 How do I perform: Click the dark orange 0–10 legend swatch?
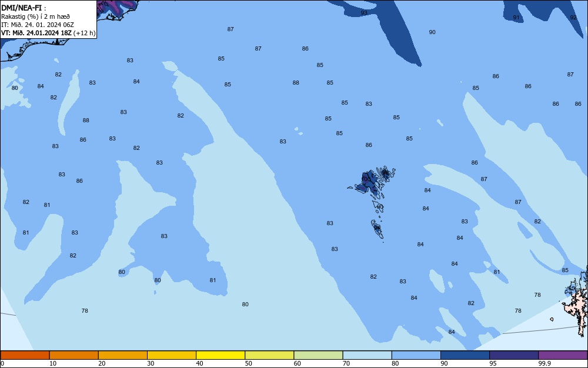25,355
